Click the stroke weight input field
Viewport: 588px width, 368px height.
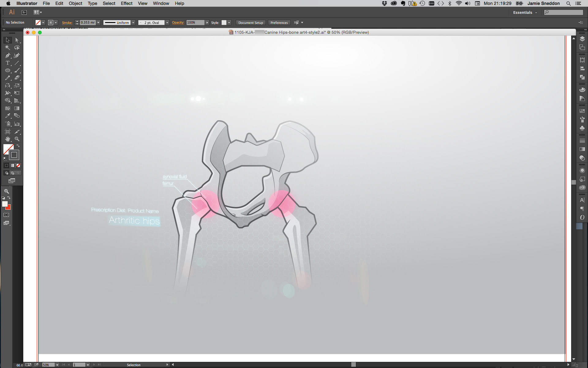pyautogui.click(x=88, y=23)
